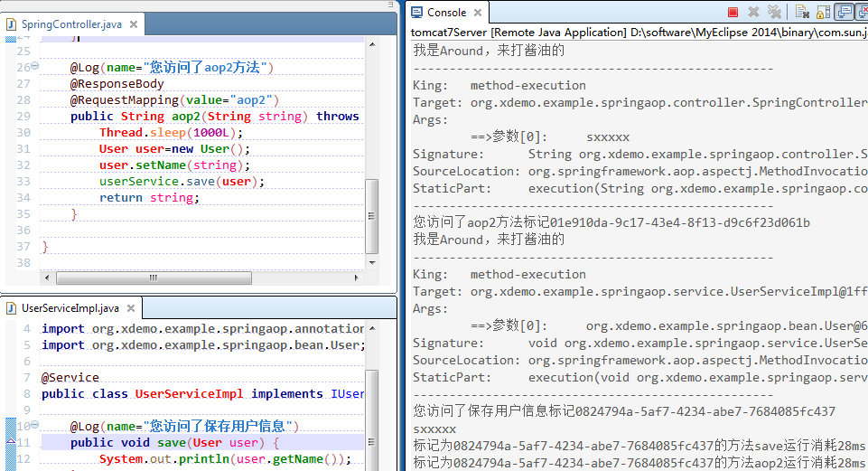
Task: Click "Thread.sleep(1000L);" on line 30
Action: click(x=171, y=132)
